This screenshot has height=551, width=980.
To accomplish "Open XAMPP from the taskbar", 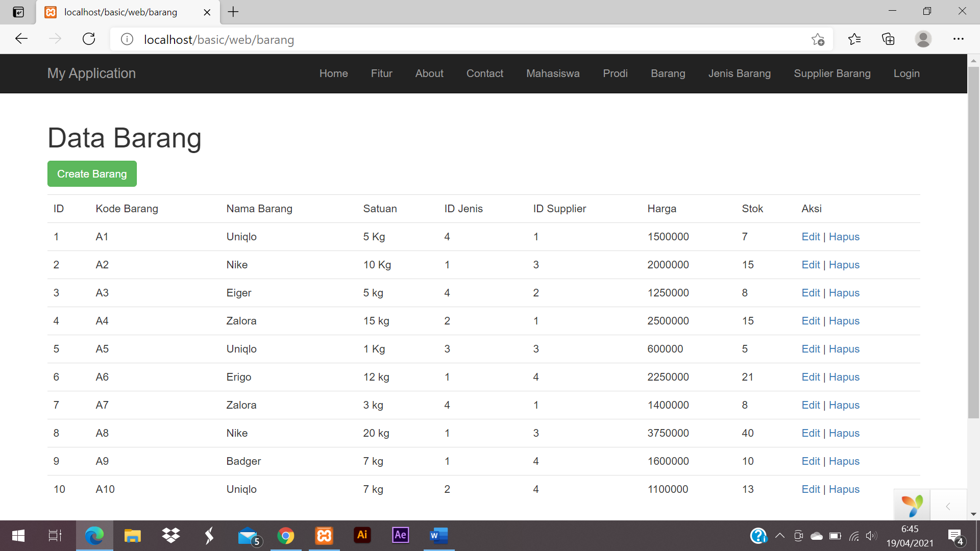I will tap(324, 535).
